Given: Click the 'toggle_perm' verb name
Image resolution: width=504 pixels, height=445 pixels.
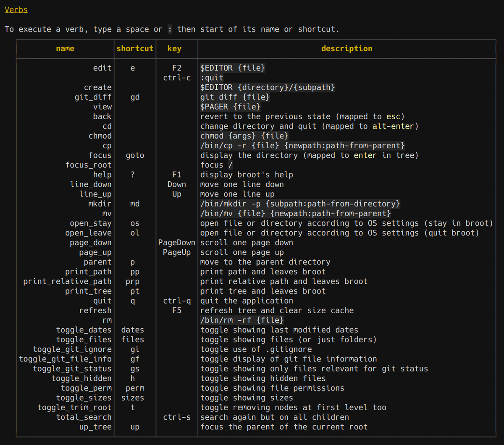Looking at the screenshot, I should pos(86,388).
